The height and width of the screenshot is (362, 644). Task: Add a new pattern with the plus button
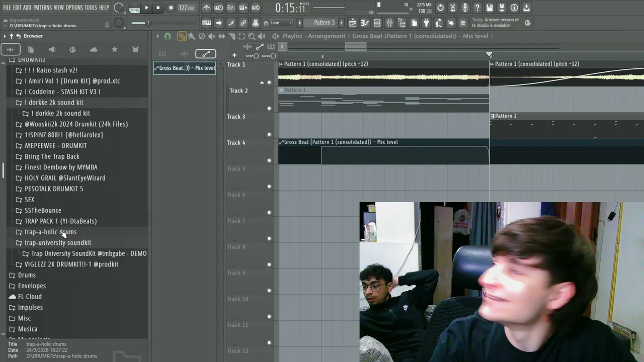click(341, 23)
